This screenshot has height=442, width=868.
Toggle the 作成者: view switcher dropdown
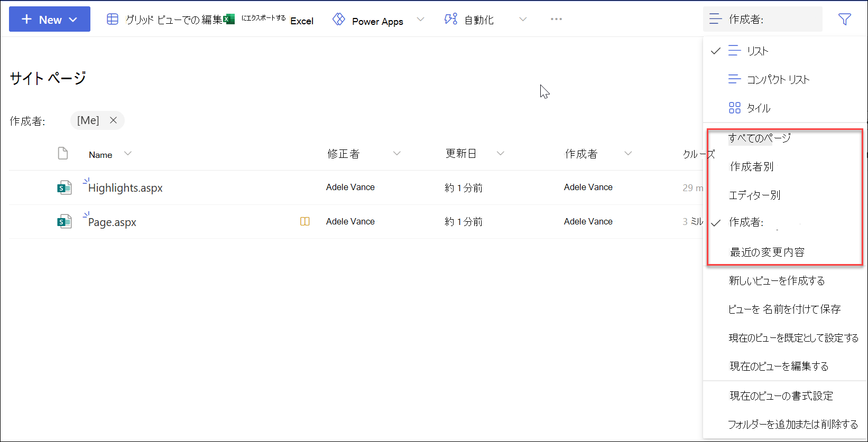pos(762,19)
